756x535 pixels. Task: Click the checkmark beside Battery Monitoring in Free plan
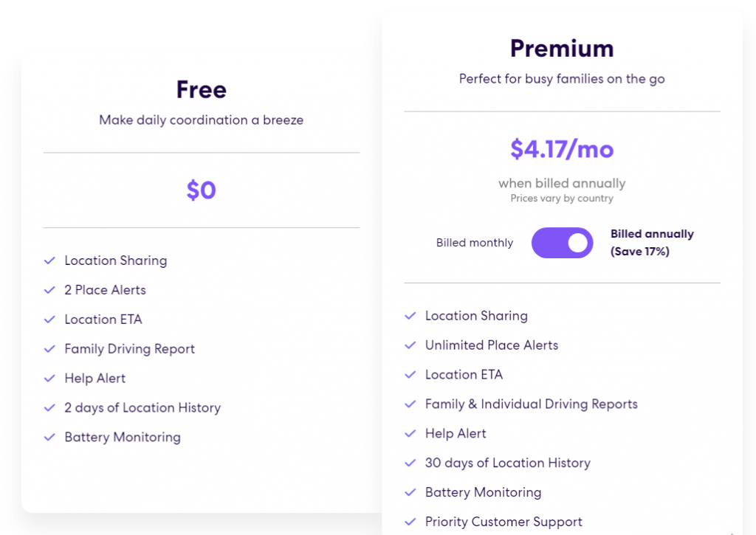pos(50,438)
